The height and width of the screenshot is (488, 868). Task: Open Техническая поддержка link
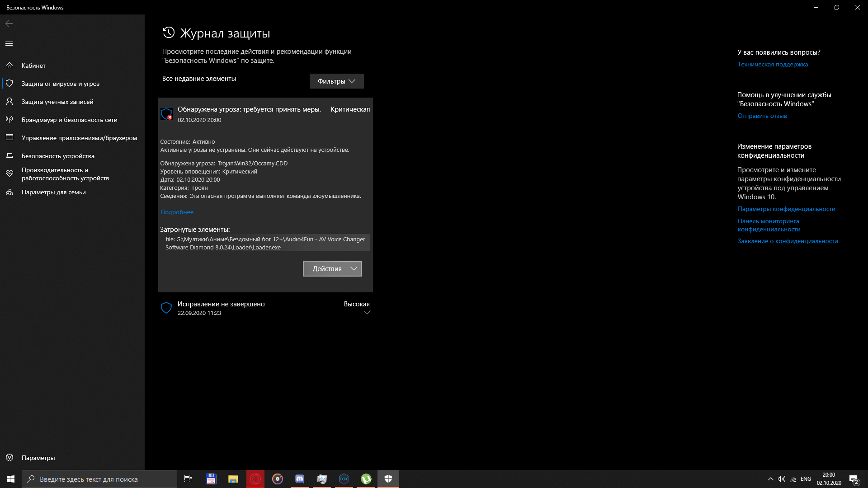tap(773, 64)
